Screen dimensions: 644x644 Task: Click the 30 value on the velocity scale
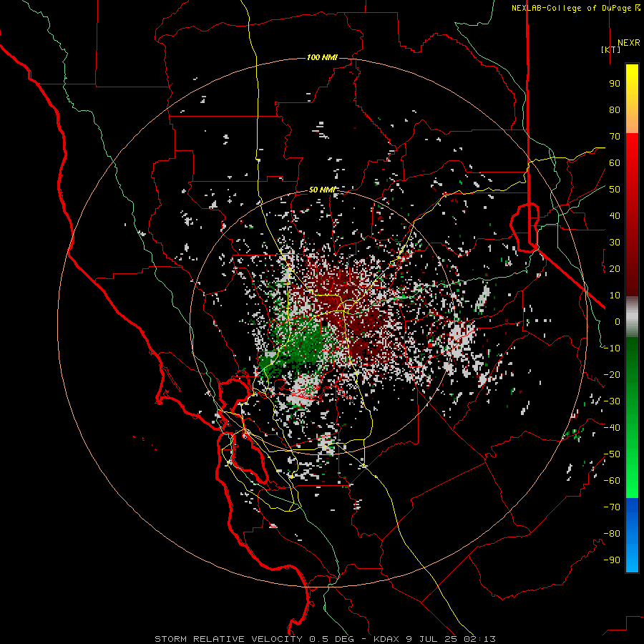[x=615, y=243]
